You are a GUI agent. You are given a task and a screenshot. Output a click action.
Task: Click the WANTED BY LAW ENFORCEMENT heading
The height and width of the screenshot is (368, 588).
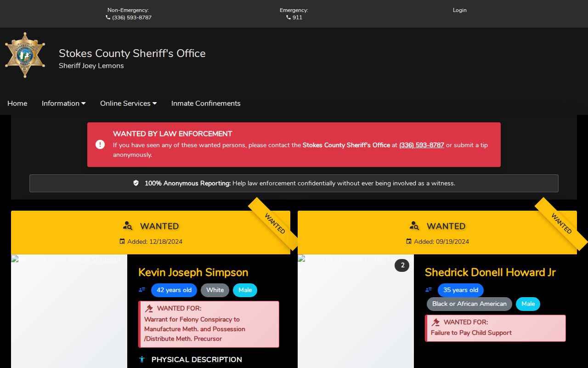(x=173, y=134)
